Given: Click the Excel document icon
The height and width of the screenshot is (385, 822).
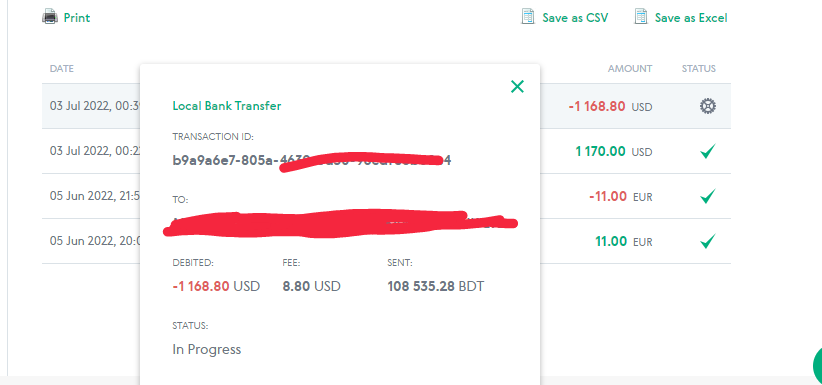Looking at the screenshot, I should (640, 17).
